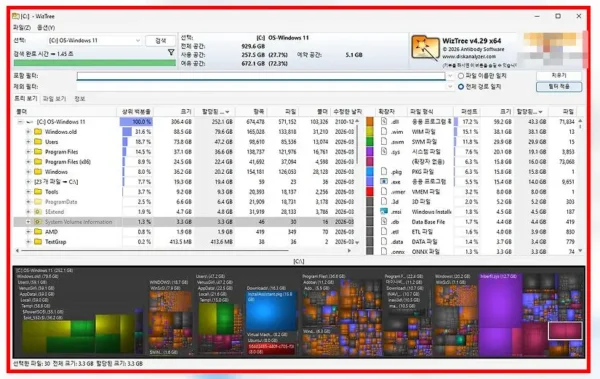The width and height of the screenshot is (600, 379).
Task: Click the $Extend system folder icon
Action: click(38, 211)
